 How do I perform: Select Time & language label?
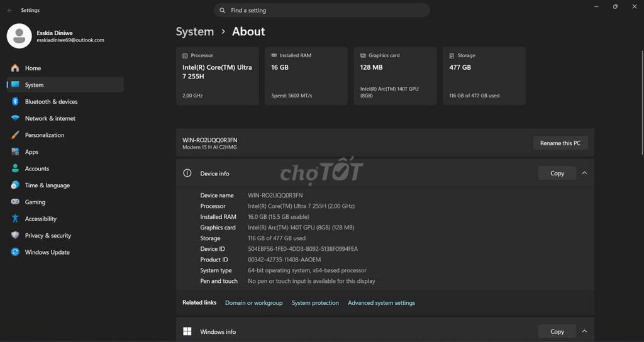point(47,185)
